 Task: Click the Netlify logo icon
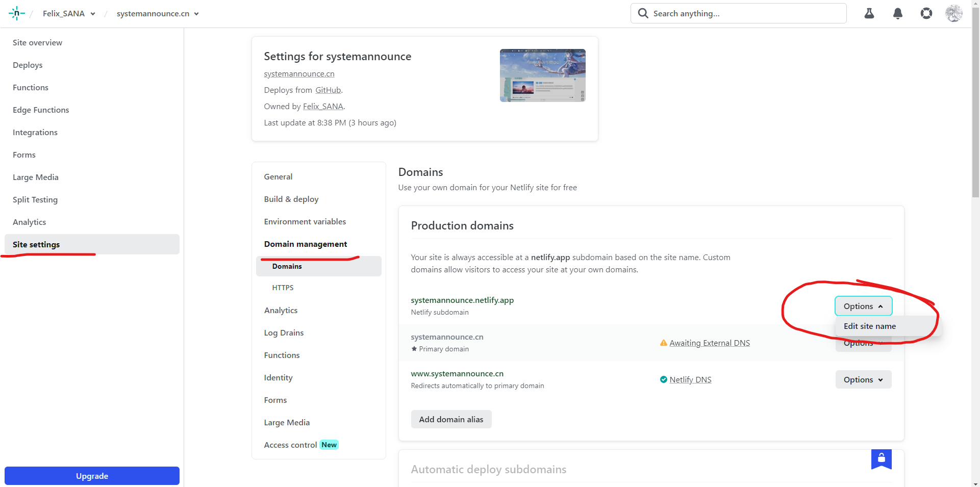coord(16,13)
